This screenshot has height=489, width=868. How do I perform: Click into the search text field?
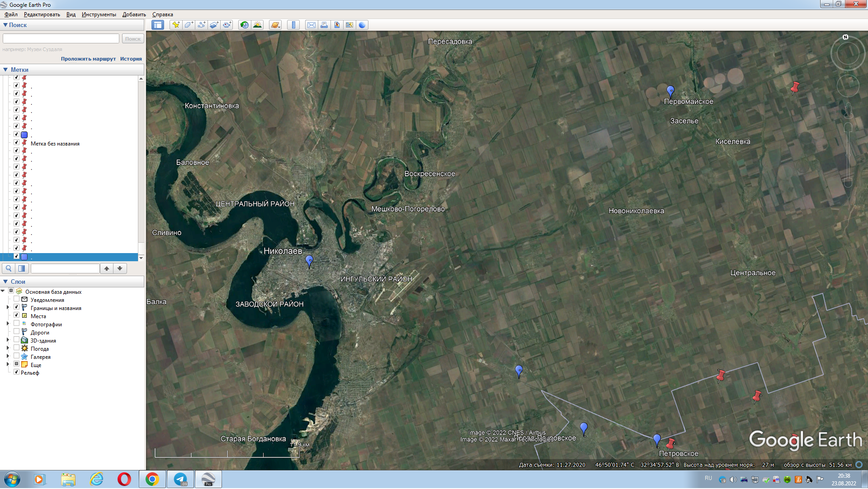tap(61, 39)
